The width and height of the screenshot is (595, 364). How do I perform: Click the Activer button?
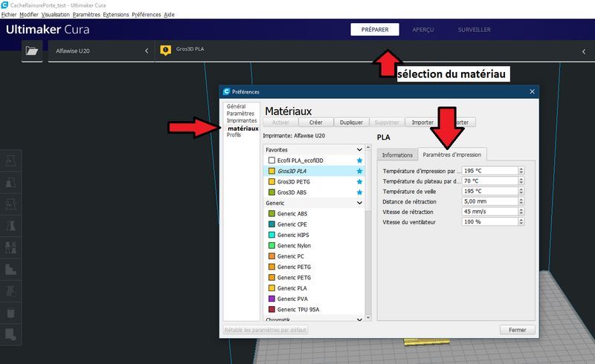coord(280,123)
